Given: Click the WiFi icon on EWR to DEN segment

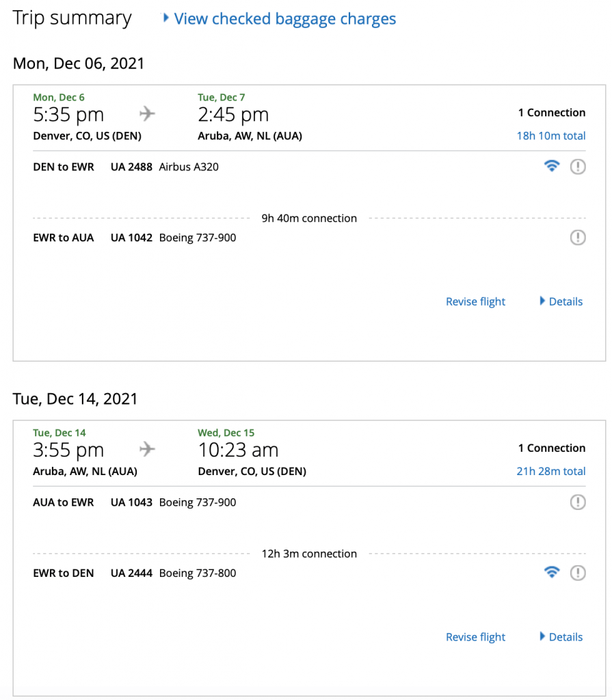Looking at the screenshot, I should coord(552,572).
